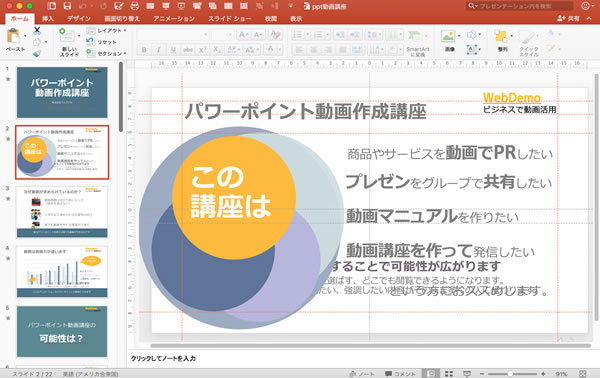Open Insert (挿入) ribbon tab
This screenshot has height=378, width=600.
[48, 18]
